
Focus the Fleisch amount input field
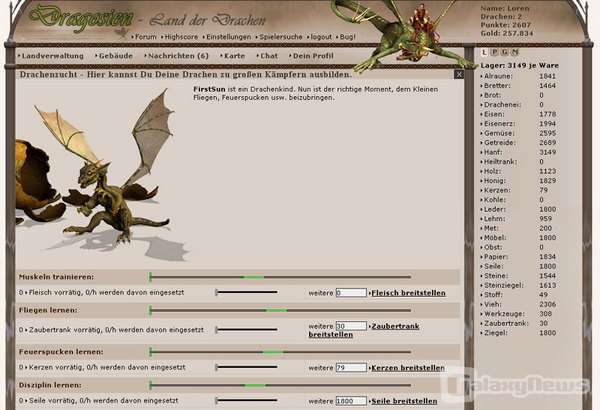tap(351, 293)
